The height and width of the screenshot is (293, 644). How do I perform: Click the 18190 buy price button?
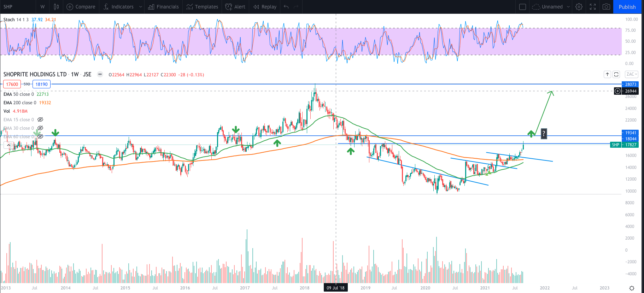41,84
